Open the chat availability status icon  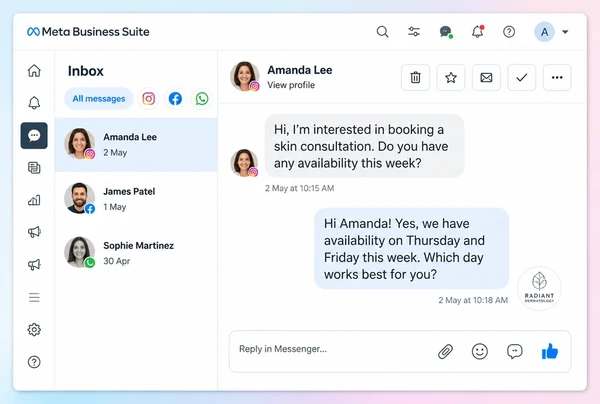tap(446, 32)
